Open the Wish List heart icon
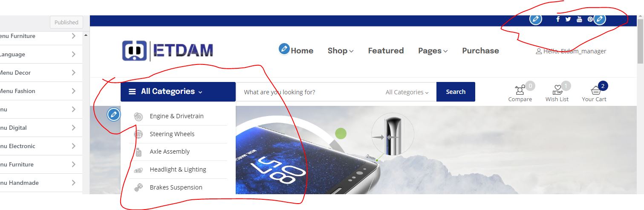 [557, 90]
